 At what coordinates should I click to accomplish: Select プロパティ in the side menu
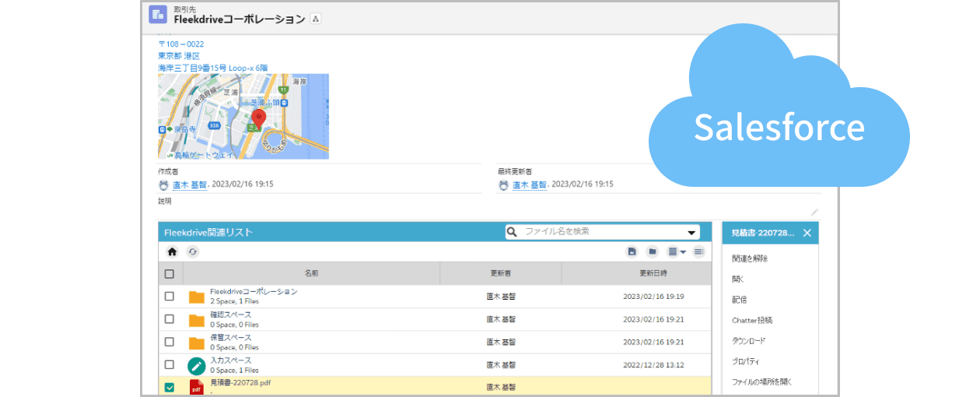pos(746,361)
